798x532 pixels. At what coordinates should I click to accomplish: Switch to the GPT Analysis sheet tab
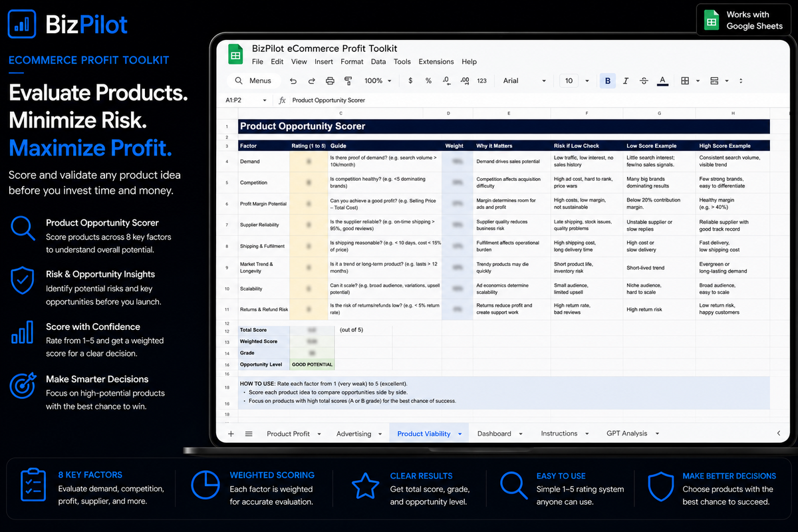627,434
